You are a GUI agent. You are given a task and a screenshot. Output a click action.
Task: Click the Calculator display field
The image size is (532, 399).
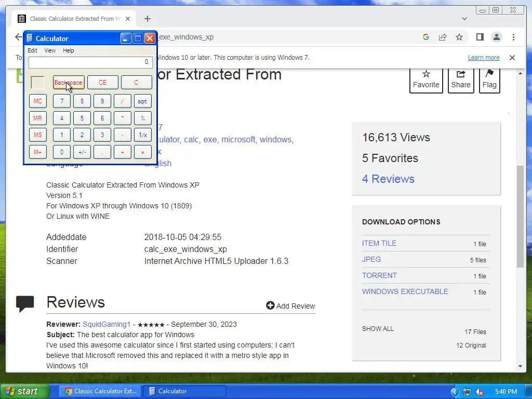(x=90, y=62)
